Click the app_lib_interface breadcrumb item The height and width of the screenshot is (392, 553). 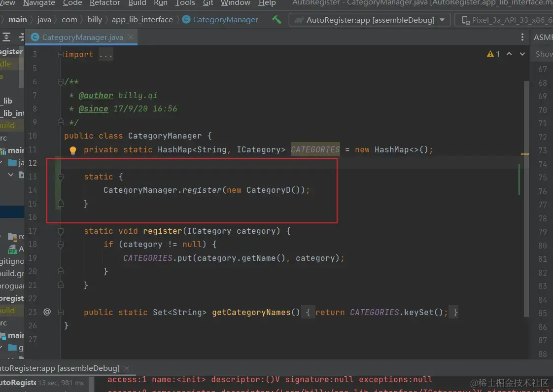tap(142, 20)
